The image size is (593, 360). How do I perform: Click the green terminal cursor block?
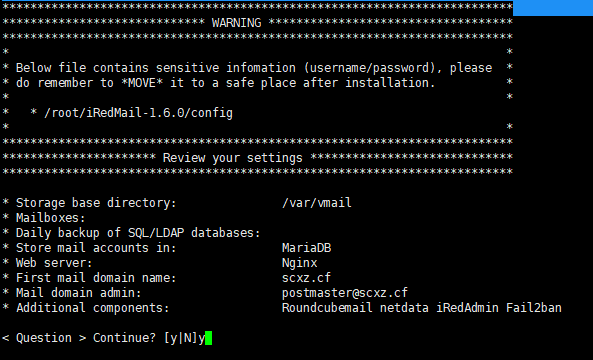208,338
